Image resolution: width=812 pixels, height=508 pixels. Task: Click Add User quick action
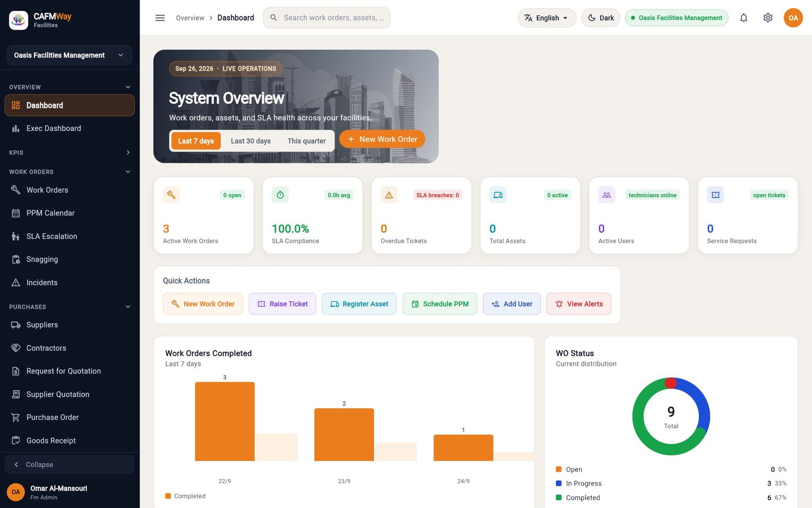click(x=512, y=304)
